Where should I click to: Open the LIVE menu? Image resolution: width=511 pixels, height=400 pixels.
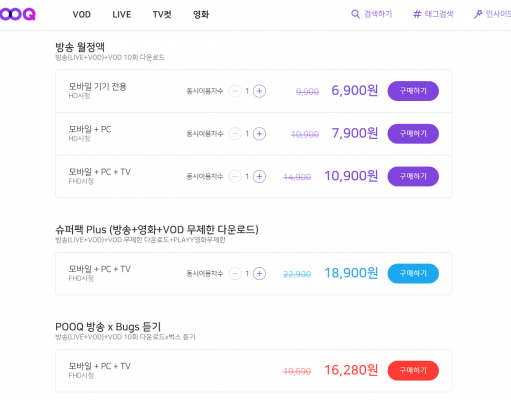[x=122, y=15]
